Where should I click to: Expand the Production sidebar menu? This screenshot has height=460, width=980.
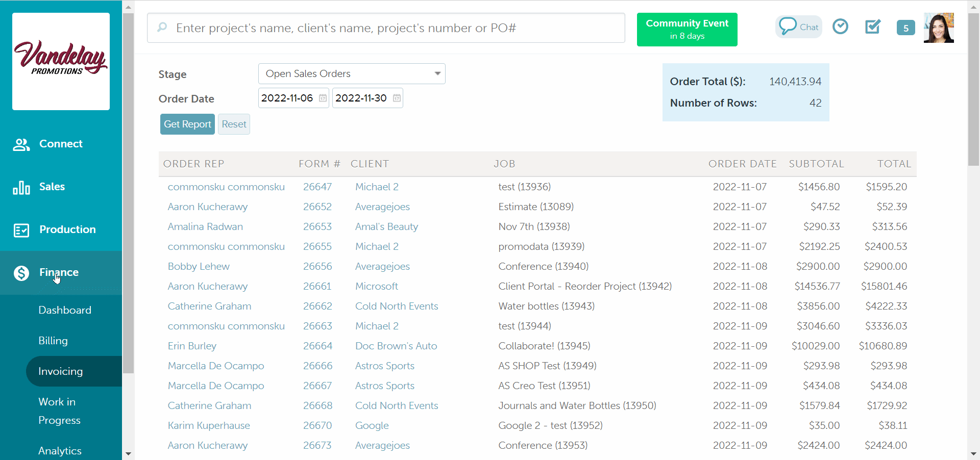(67, 229)
